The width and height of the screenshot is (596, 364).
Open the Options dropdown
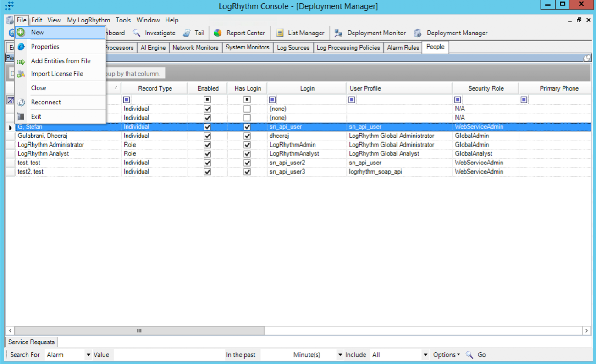(x=446, y=355)
